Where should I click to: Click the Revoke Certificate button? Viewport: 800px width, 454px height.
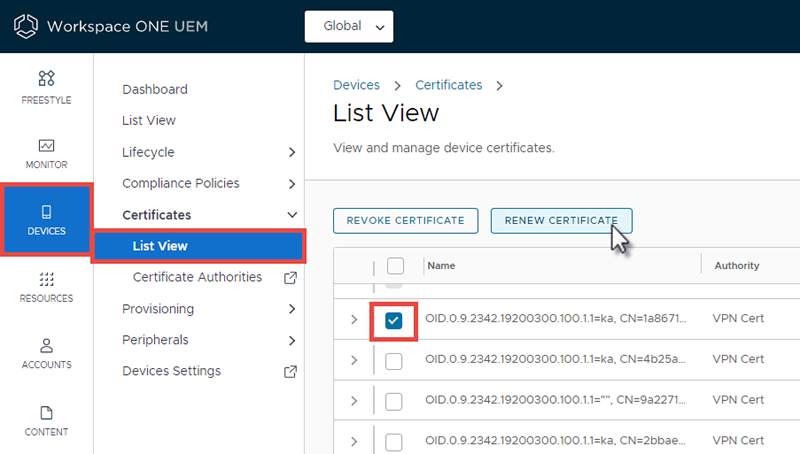coord(406,221)
